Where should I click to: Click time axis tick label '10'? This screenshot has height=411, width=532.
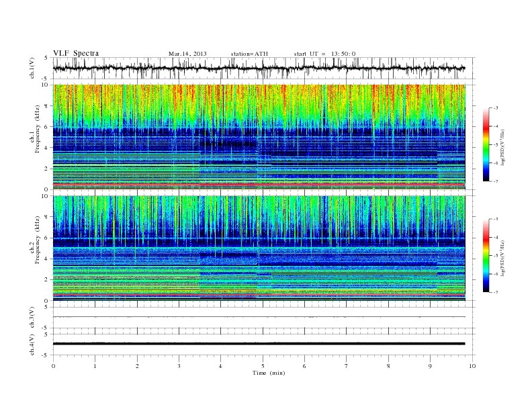point(472,366)
